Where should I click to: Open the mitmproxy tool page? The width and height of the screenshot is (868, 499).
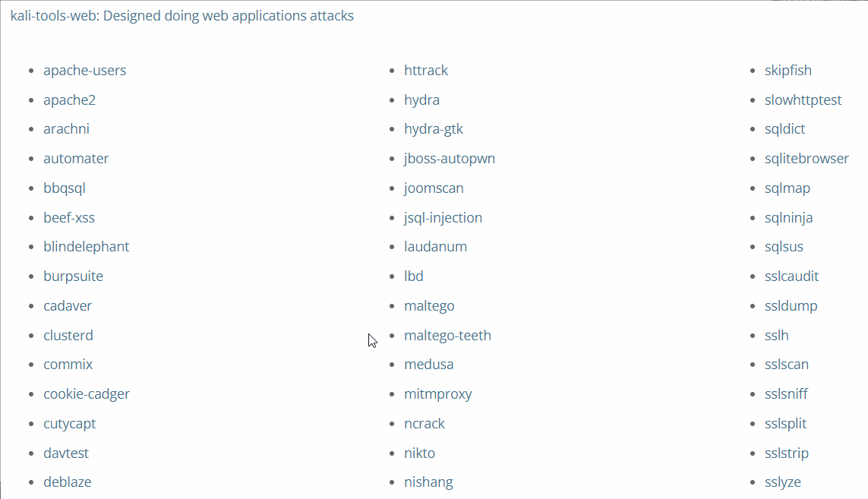pyautogui.click(x=438, y=393)
